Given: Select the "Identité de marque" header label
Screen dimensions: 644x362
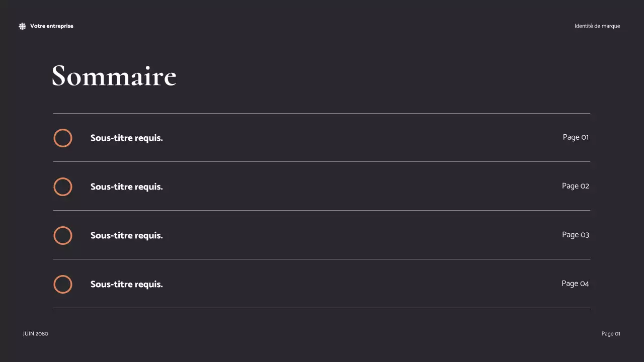Looking at the screenshot, I should coord(597,26).
